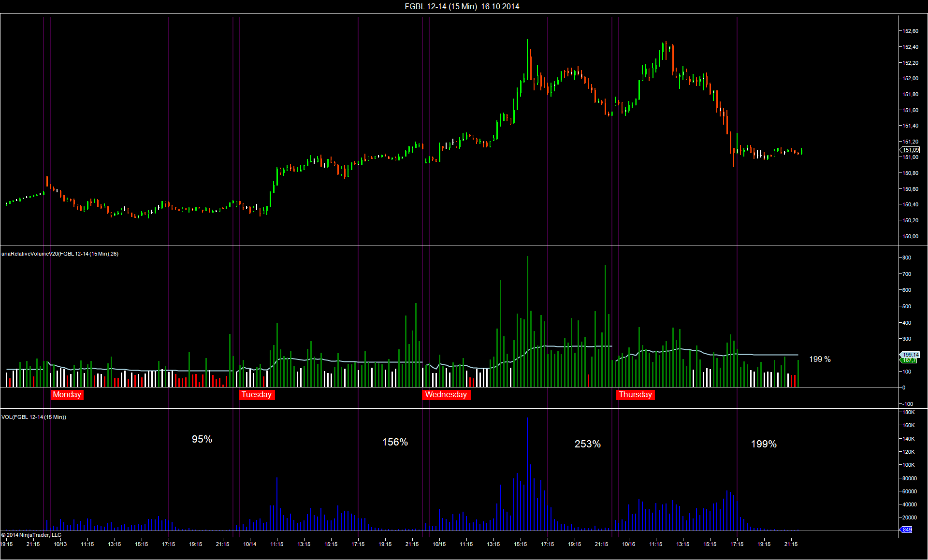928x560 pixels.
Task: Click the 150,60 price axis label
Action: [911, 189]
